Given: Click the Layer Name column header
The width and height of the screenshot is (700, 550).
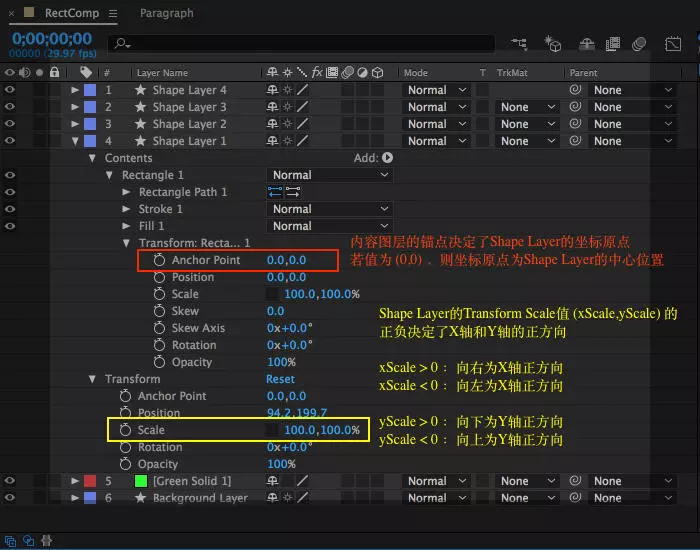Looking at the screenshot, I should point(162,73).
